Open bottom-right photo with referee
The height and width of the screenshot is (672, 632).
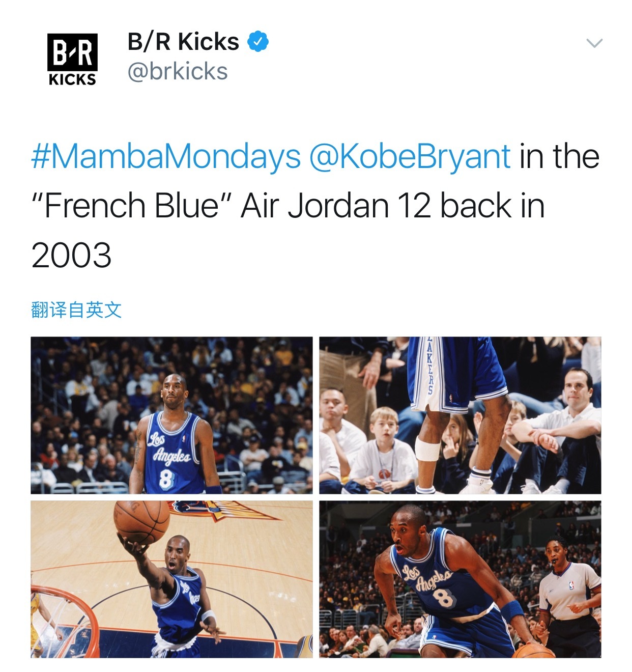(x=460, y=579)
